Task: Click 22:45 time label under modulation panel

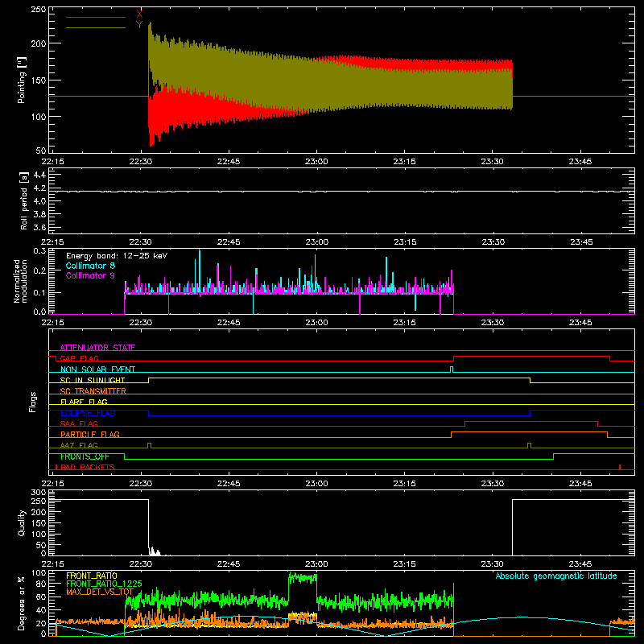Action: coord(229,323)
